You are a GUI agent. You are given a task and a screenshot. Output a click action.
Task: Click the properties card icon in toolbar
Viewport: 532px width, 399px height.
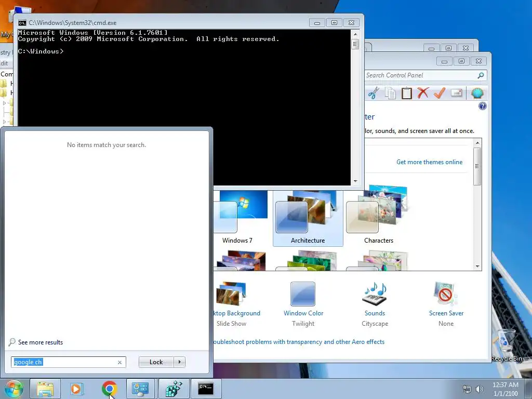pos(456,92)
